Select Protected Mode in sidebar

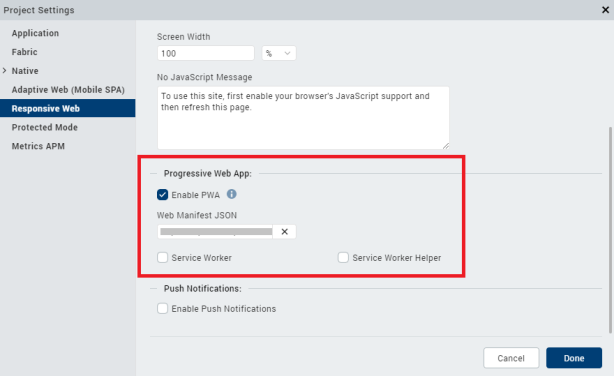tap(45, 127)
